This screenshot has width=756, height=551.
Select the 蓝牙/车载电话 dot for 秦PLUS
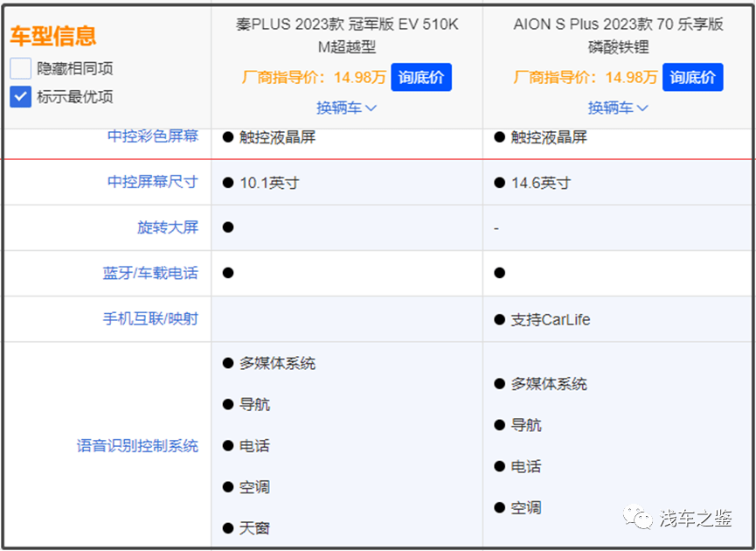228,273
